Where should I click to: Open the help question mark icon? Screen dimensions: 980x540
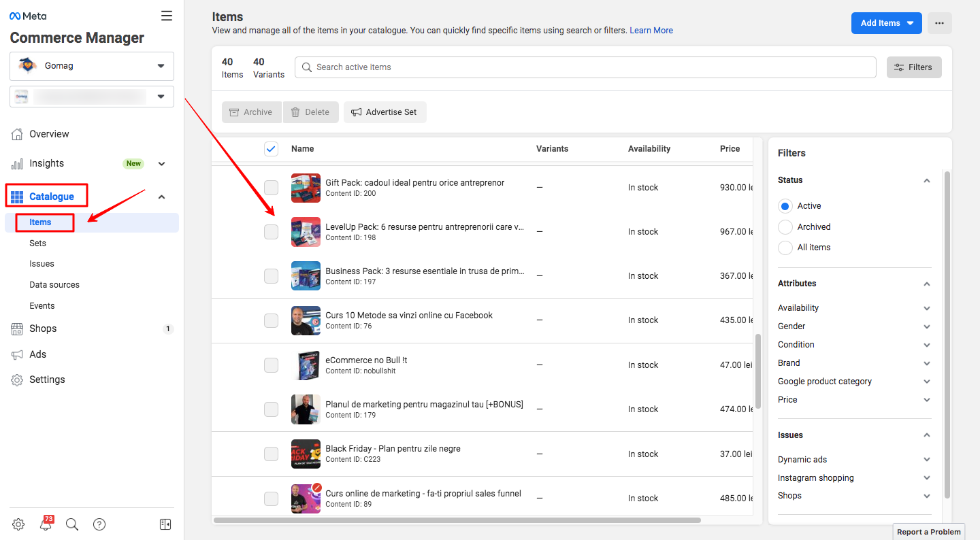[99, 524]
